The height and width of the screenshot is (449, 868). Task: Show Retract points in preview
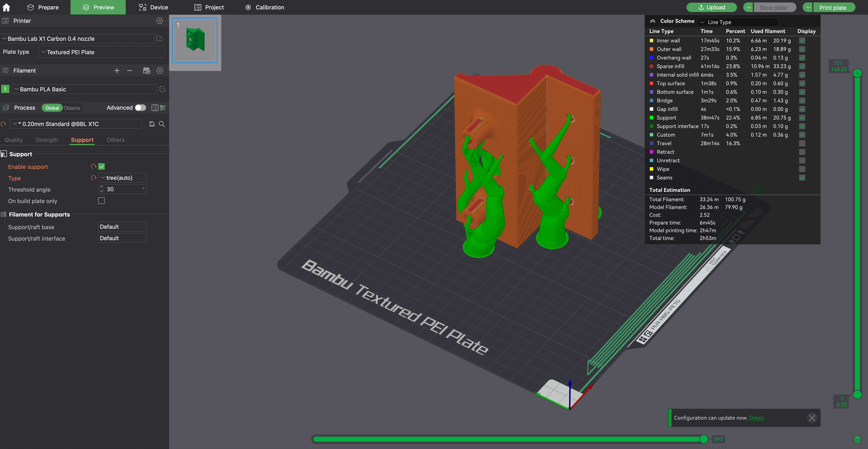tap(802, 152)
